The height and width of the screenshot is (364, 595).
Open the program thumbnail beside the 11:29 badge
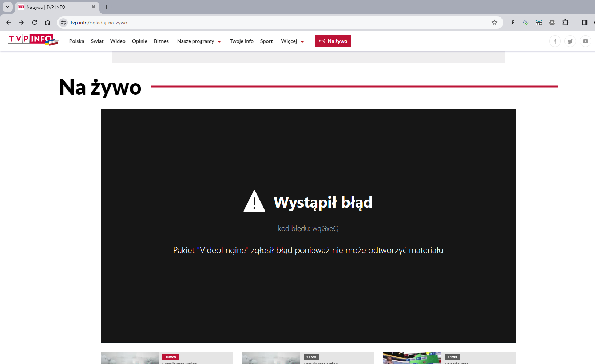(x=271, y=358)
